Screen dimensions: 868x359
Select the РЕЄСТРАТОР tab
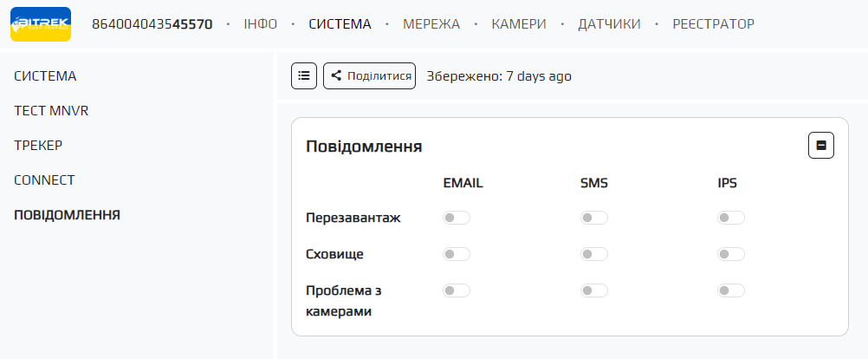coord(713,24)
